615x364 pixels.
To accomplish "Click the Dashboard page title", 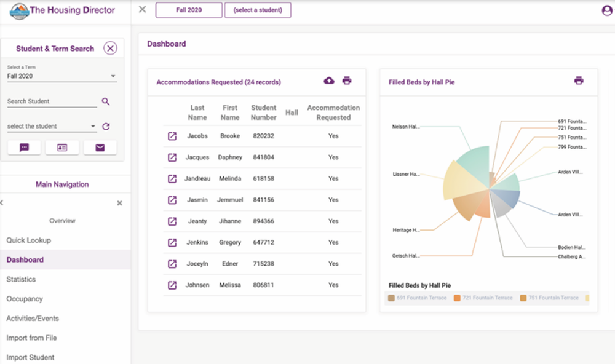I will coord(167,44).
